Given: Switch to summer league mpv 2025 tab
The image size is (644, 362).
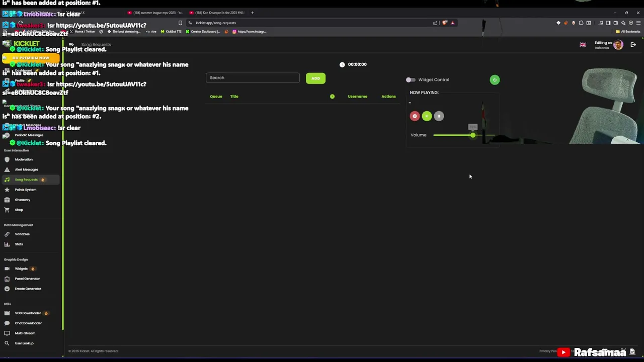Looking at the screenshot, I should [155, 13].
